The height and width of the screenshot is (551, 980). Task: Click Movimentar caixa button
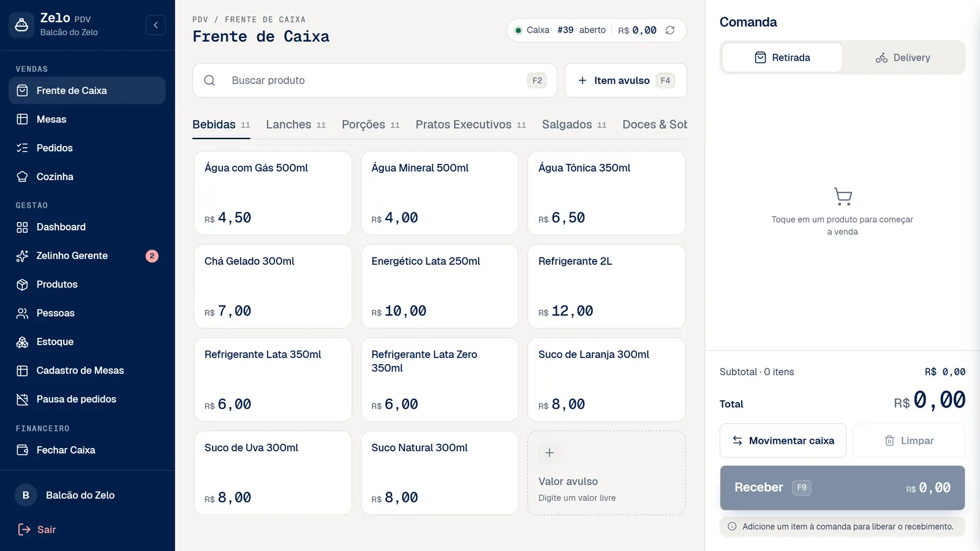coord(783,441)
